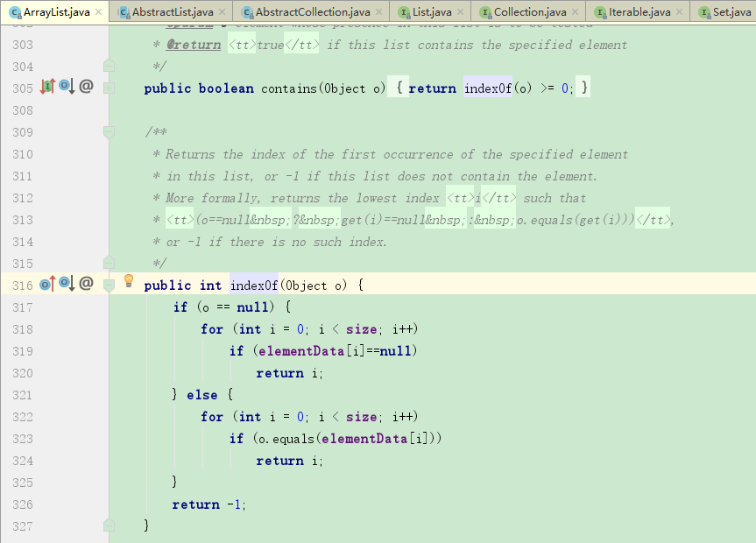Click 'if (o == null)' on line 317
Viewport: 756px width, 543px height.
click(224, 307)
